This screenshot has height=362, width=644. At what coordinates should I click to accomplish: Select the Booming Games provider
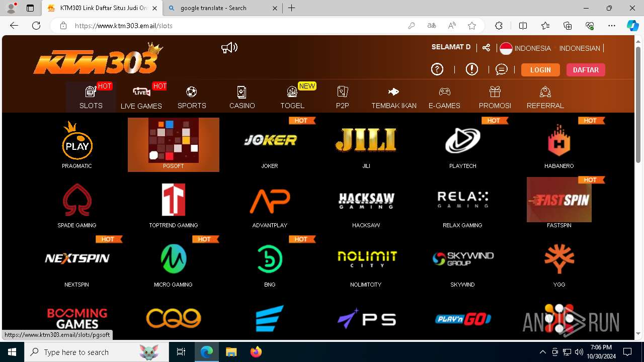(x=77, y=318)
